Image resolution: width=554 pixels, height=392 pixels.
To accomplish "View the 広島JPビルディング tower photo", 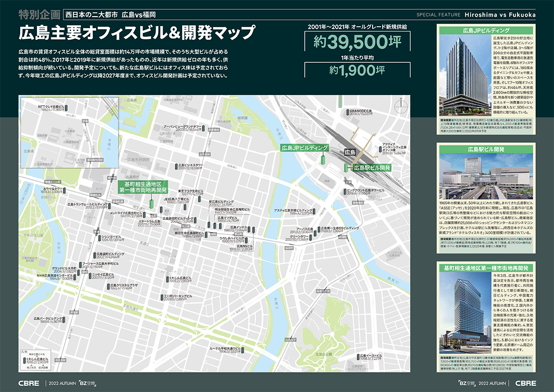I will click(x=465, y=75).
